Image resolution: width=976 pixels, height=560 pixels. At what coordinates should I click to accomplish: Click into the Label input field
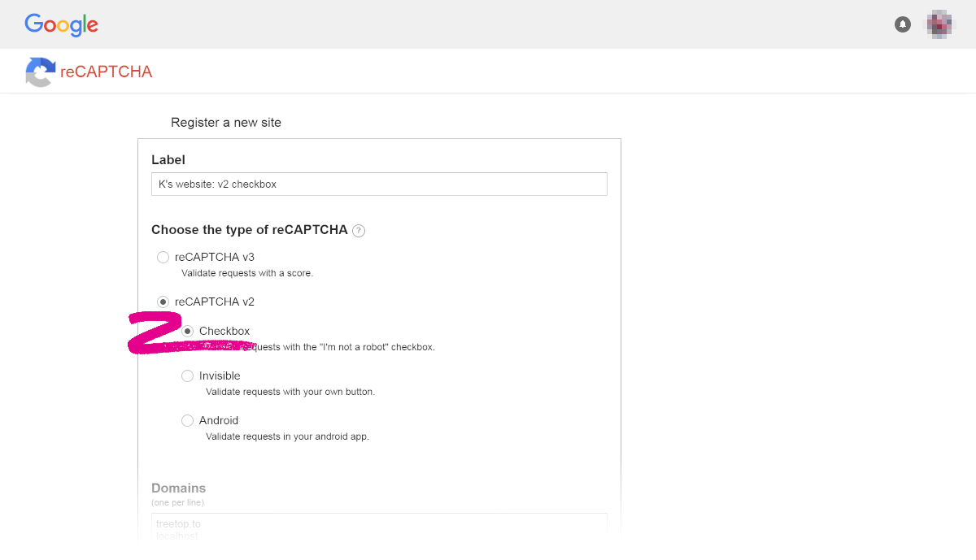tap(379, 184)
